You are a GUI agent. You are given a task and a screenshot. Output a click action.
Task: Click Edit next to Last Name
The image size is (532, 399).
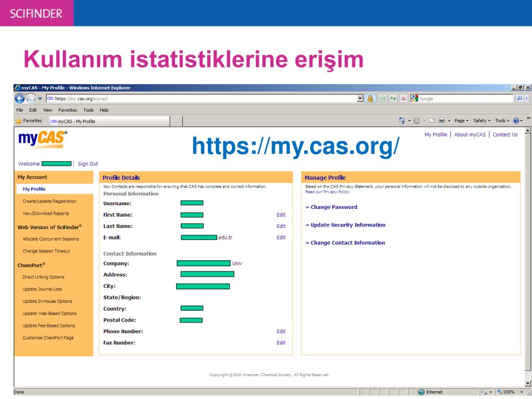(x=281, y=227)
